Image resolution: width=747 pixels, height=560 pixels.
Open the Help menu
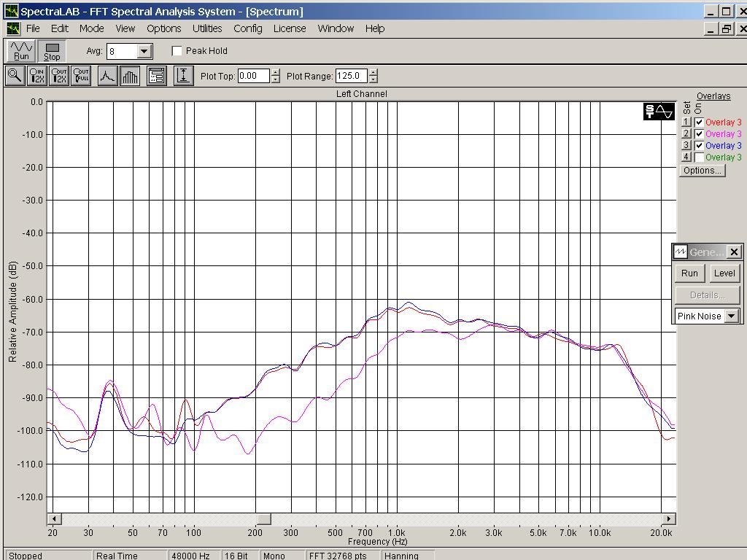coord(375,28)
